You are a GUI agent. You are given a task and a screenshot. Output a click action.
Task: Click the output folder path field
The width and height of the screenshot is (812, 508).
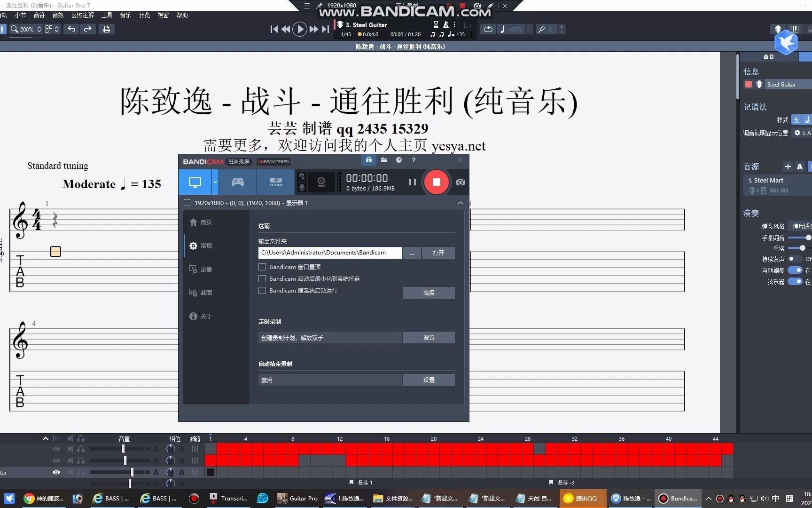pyautogui.click(x=330, y=253)
